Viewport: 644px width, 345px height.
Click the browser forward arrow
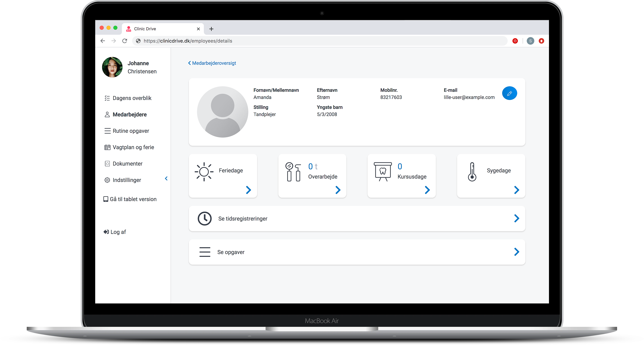114,41
